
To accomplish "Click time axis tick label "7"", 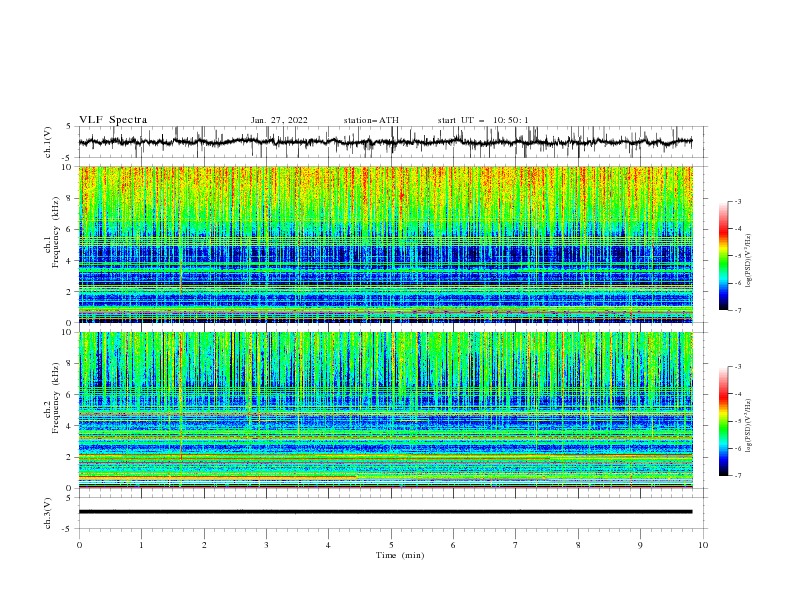I will click(x=516, y=545).
